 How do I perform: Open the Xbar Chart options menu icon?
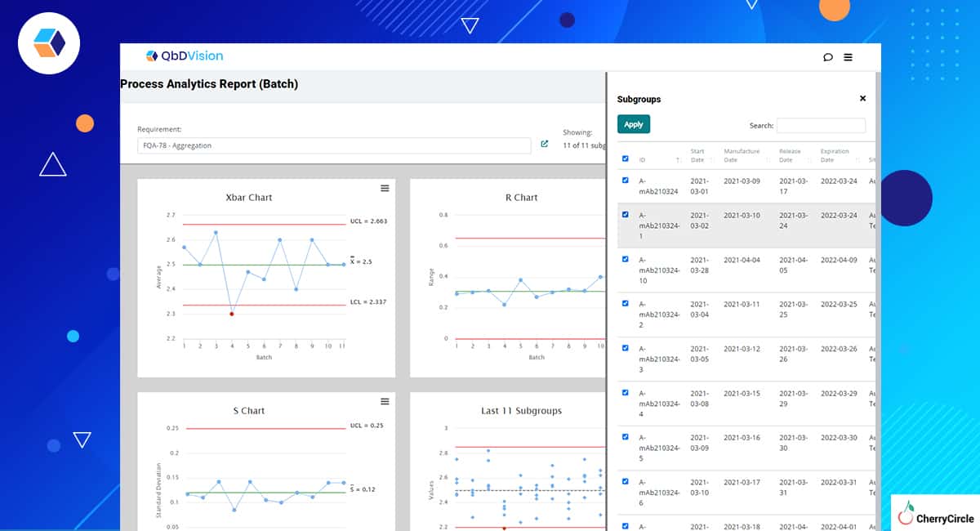tap(385, 188)
